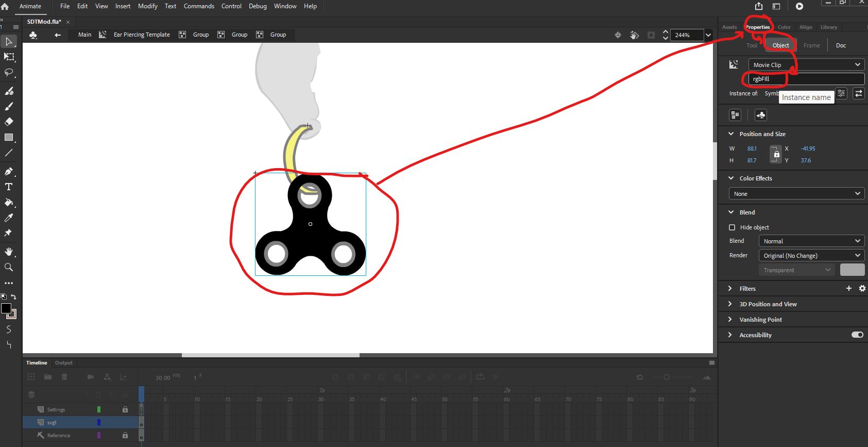The width and height of the screenshot is (868, 447).
Task: Expand the Filters section
Action: (x=730, y=289)
